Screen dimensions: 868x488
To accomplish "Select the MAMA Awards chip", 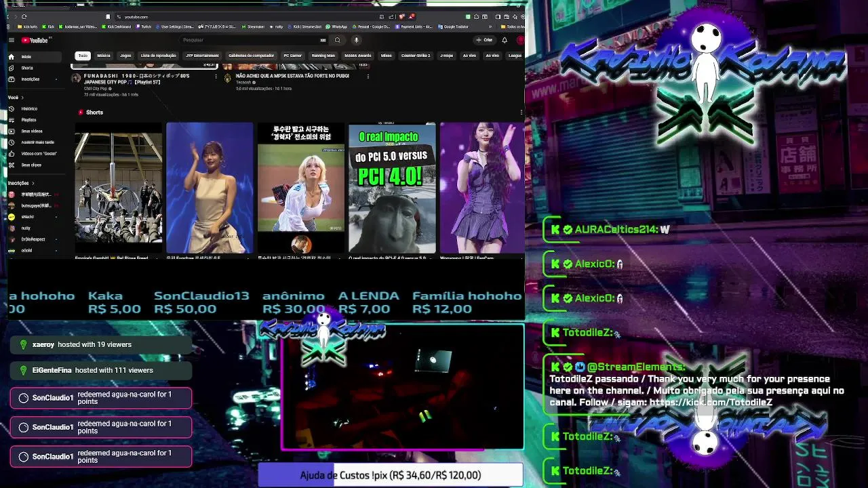I will click(x=358, y=56).
